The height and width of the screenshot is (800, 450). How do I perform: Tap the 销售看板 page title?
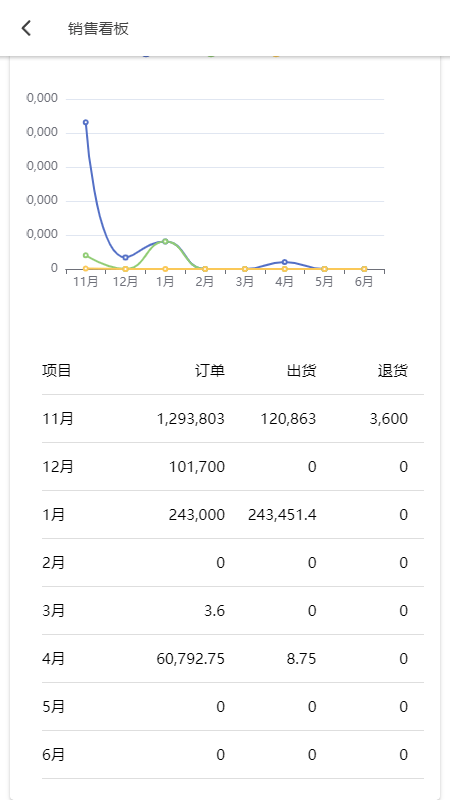[x=98, y=29]
